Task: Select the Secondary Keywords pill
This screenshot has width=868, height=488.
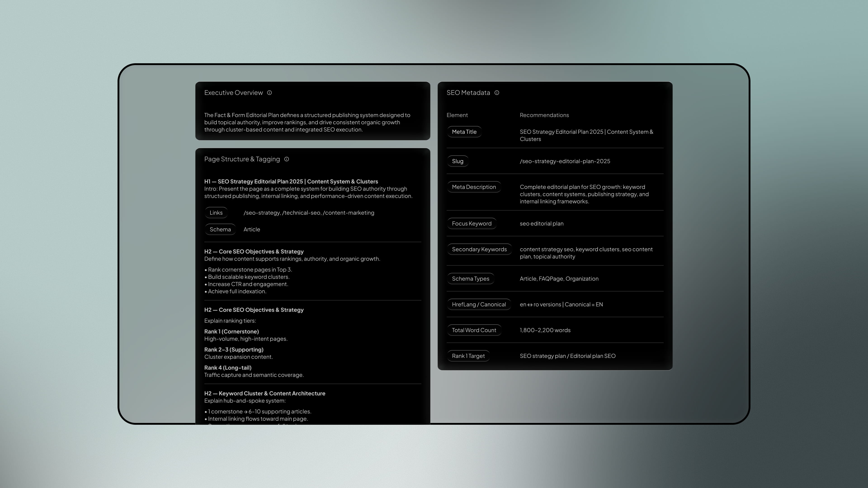Action: click(x=479, y=249)
